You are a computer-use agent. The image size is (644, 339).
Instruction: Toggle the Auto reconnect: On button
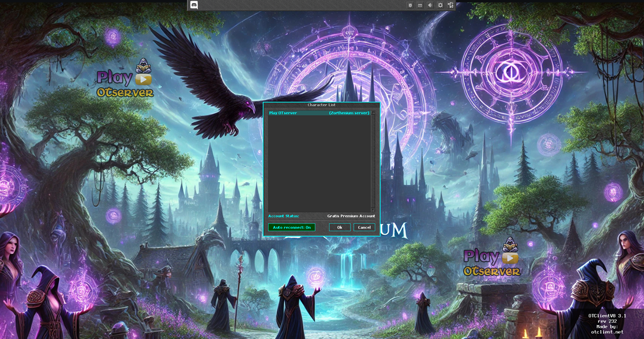[291, 227]
